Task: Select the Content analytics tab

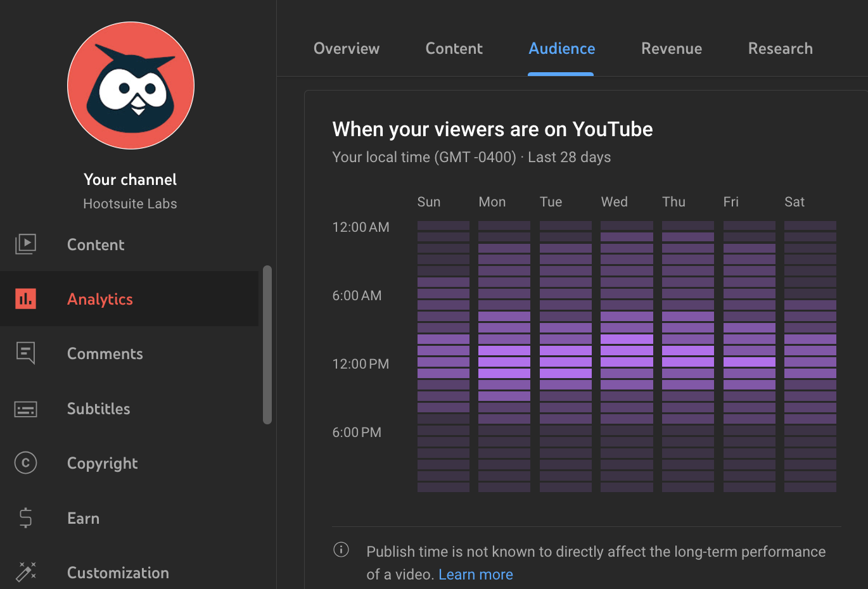Action: [454, 48]
